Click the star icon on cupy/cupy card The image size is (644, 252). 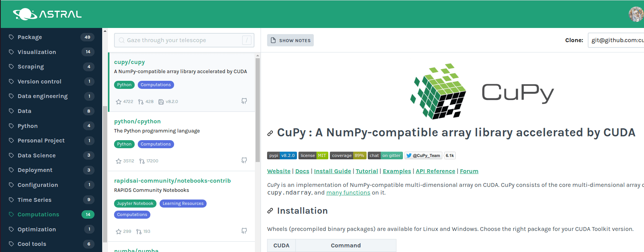coord(119,102)
